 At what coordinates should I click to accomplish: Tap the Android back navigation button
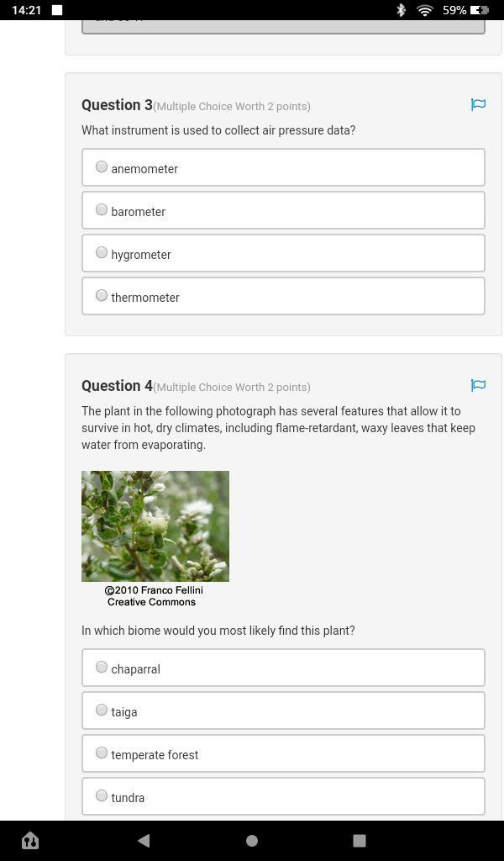144,840
